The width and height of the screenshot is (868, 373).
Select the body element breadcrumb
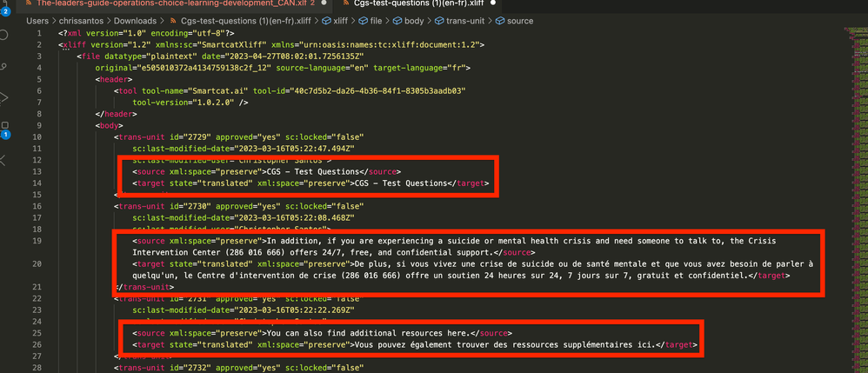point(415,20)
